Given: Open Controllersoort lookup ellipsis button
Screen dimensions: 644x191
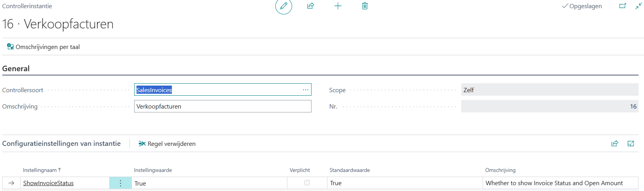Looking at the screenshot, I should pos(306,90).
